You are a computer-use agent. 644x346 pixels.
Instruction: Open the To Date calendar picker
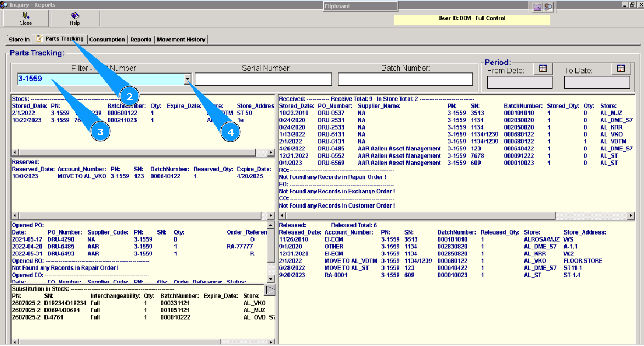point(620,69)
